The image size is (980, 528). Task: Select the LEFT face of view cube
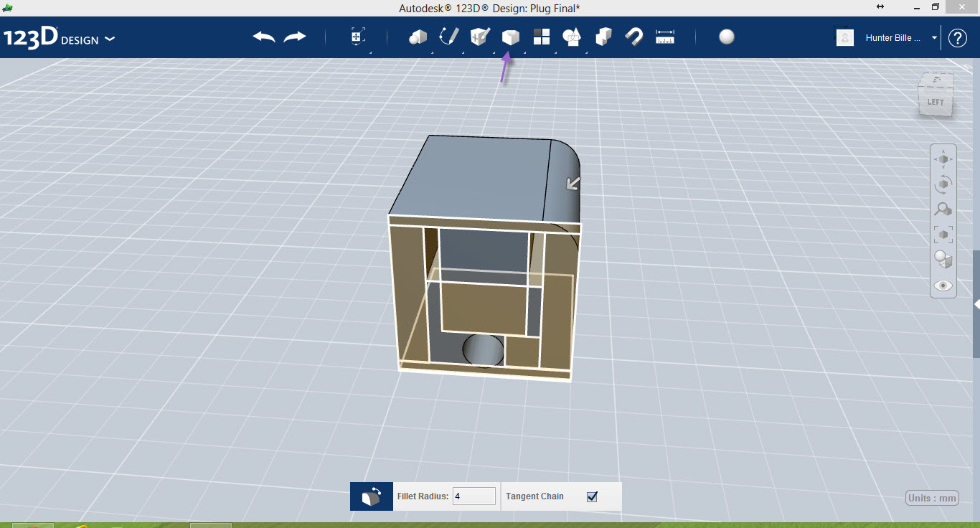click(x=936, y=102)
